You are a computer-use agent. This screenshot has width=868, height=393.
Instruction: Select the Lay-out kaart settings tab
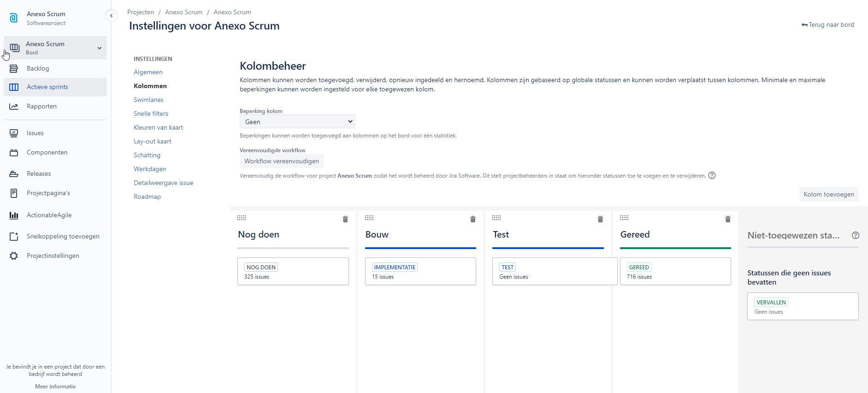coord(153,141)
